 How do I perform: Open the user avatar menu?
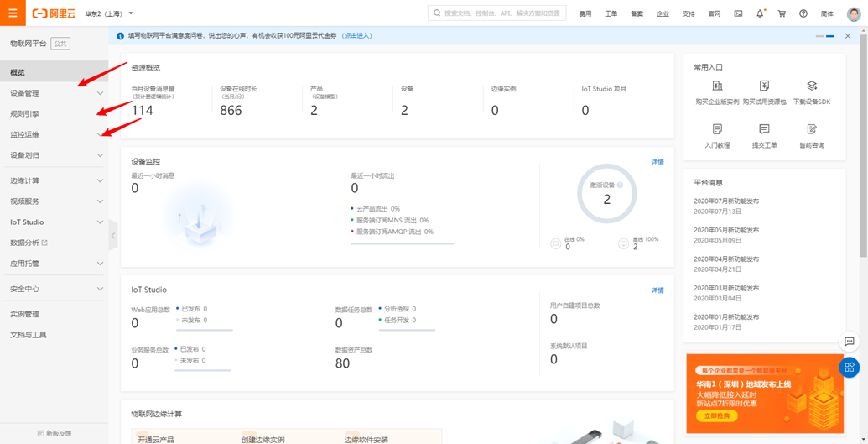coord(854,14)
